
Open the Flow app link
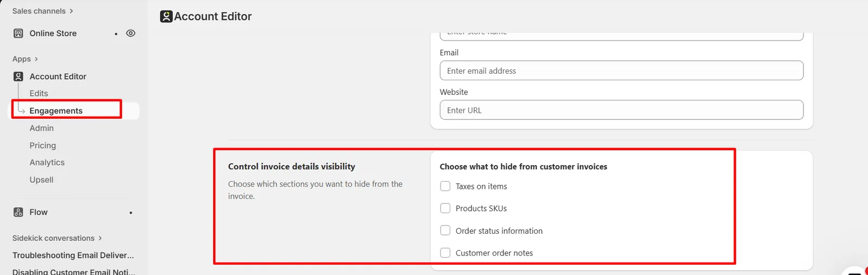point(39,212)
